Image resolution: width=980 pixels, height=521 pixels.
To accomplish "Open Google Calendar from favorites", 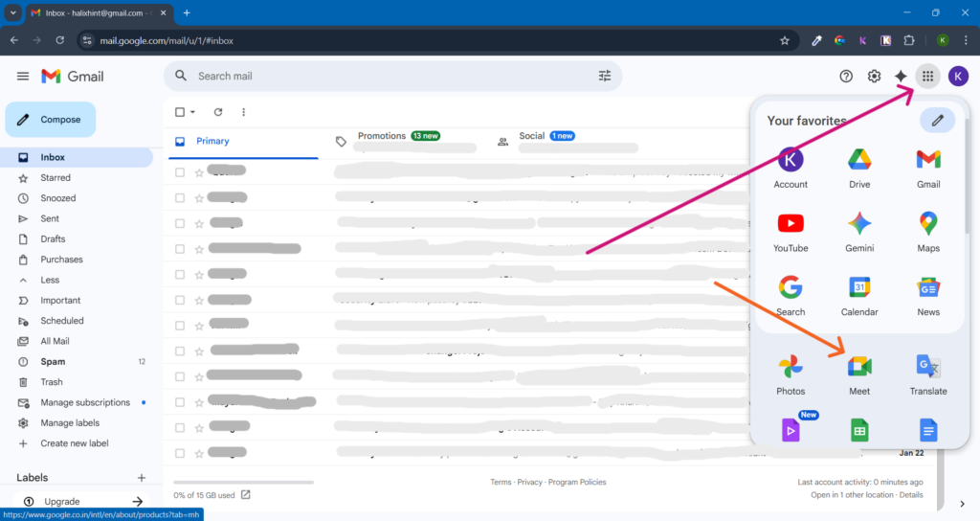I will pyautogui.click(x=858, y=295).
